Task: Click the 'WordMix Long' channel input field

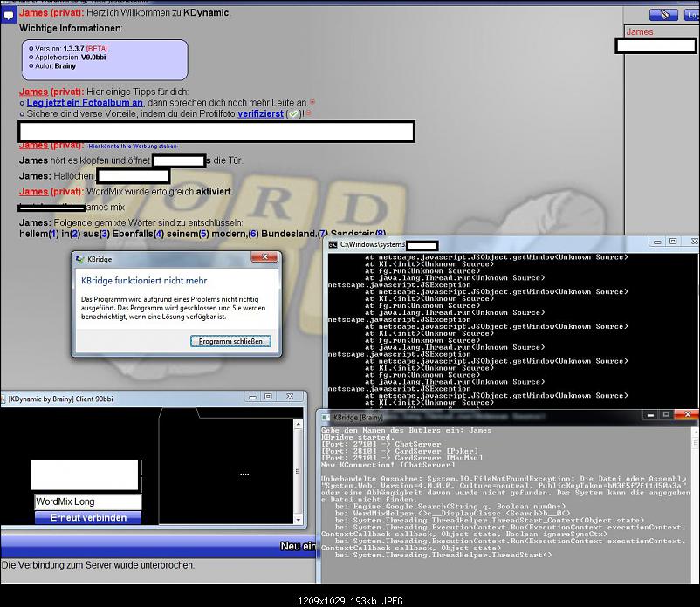Action: click(x=87, y=502)
